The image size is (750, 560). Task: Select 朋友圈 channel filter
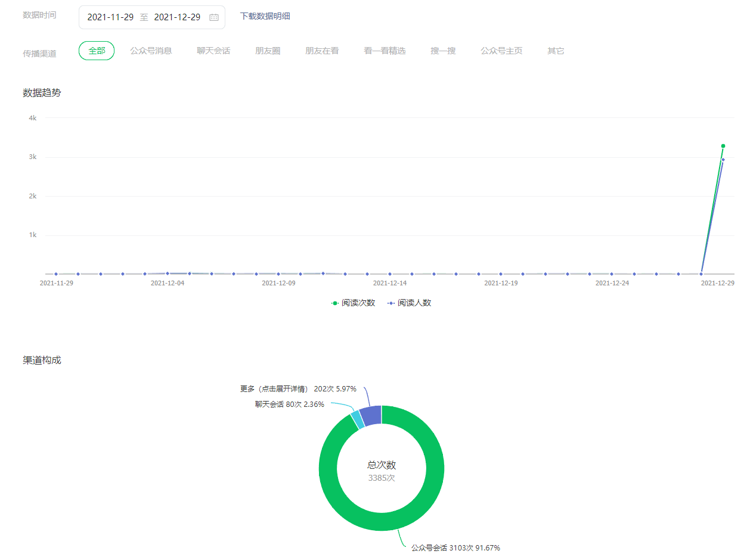click(268, 51)
